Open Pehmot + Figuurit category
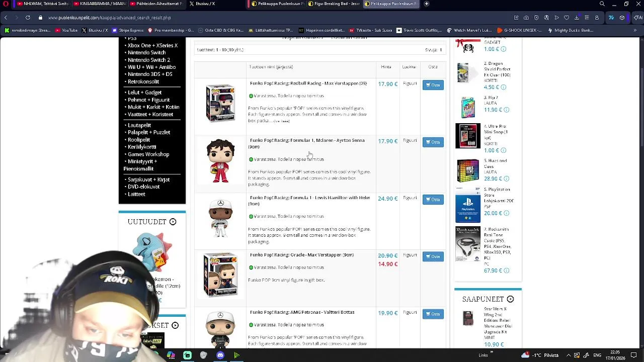644x362 pixels. 148,100
